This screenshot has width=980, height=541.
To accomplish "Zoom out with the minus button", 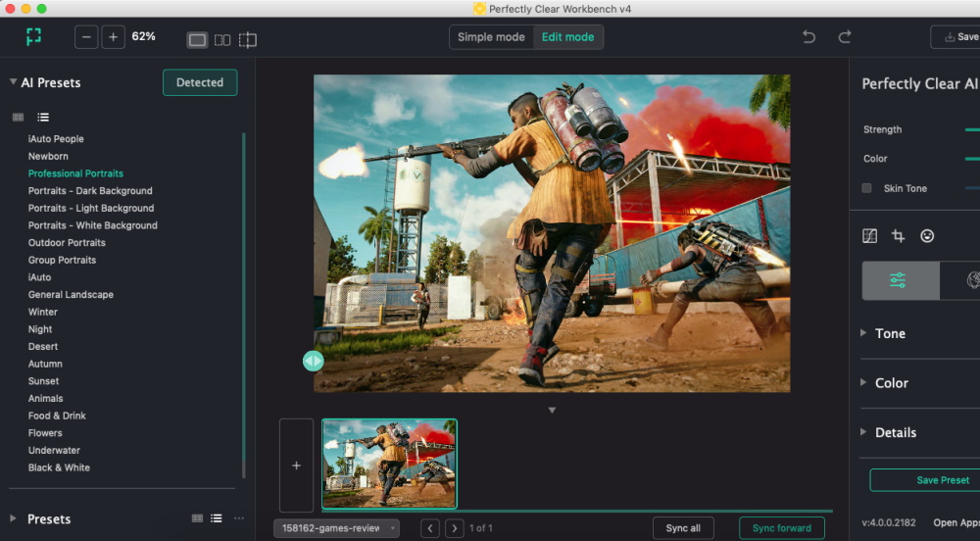I will [86, 37].
